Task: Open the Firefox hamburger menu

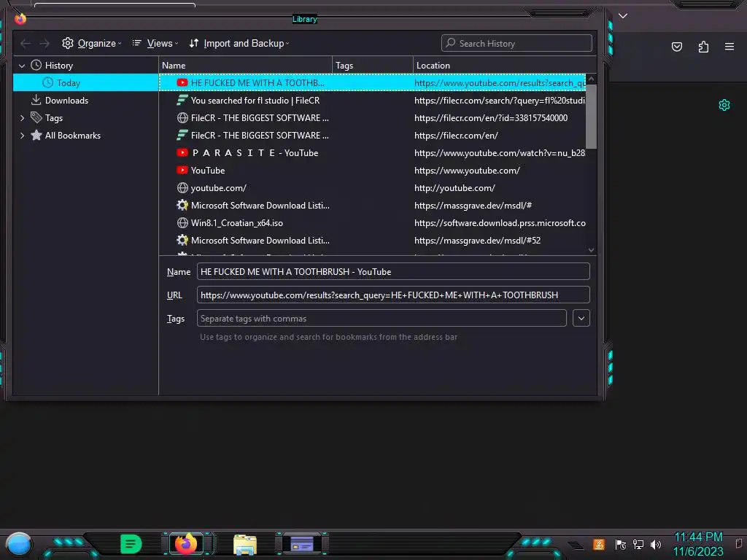Action: pos(729,47)
